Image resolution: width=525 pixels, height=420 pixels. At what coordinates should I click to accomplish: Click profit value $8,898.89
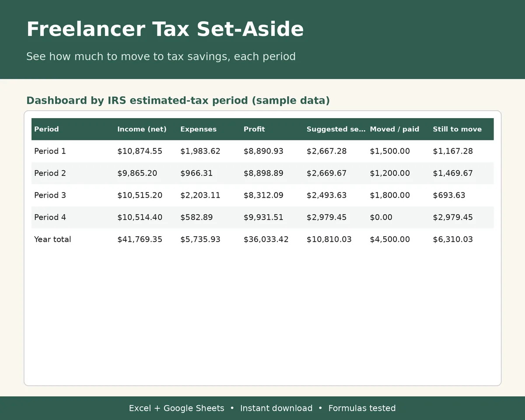tap(263, 173)
